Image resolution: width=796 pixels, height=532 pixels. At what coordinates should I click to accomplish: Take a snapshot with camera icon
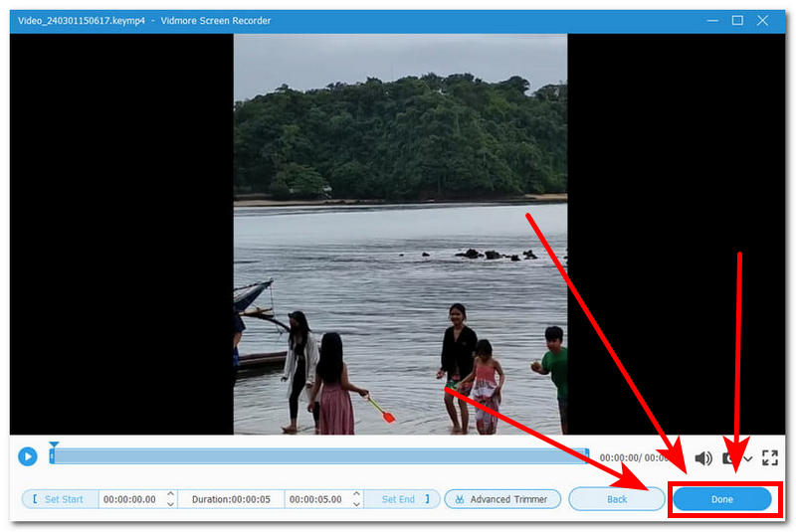coord(728,458)
